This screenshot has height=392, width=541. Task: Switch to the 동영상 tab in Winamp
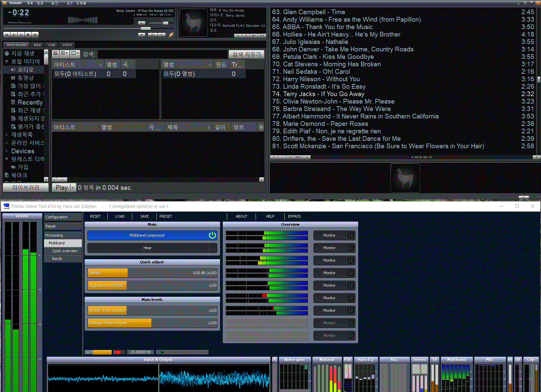[x=37, y=45]
